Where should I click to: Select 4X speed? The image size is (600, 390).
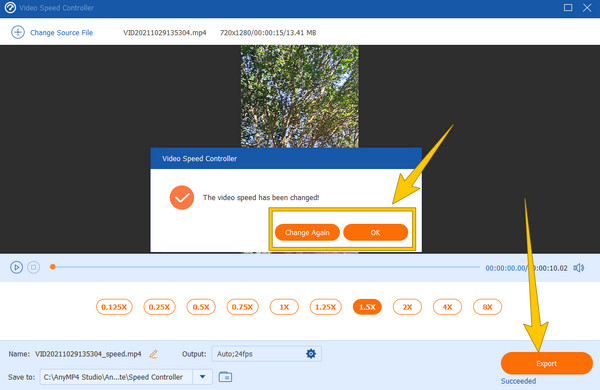coord(447,307)
